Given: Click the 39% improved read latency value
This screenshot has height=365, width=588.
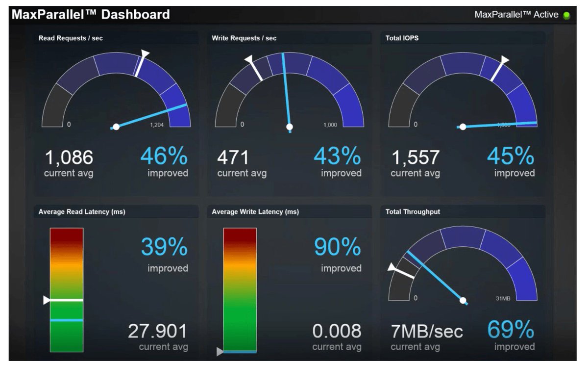Looking at the screenshot, I should 164,248.
